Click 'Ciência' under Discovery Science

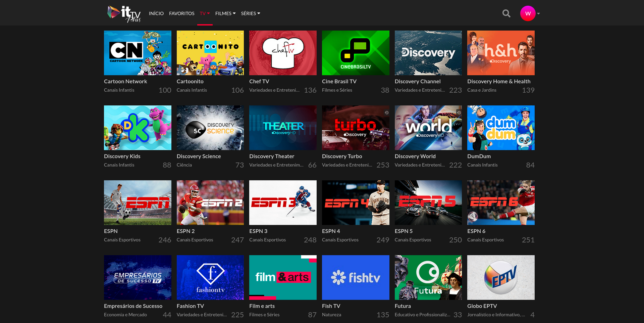coord(184,165)
